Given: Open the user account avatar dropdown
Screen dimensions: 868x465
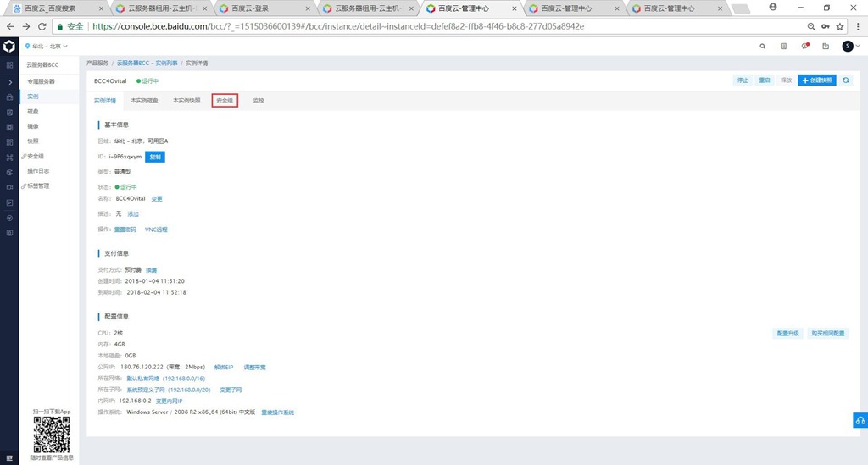Looking at the screenshot, I should pyautogui.click(x=849, y=46).
